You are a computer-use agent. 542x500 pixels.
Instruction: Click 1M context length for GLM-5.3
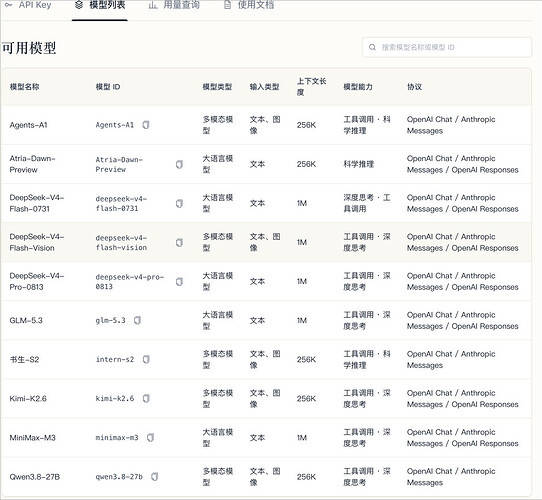tap(302, 320)
